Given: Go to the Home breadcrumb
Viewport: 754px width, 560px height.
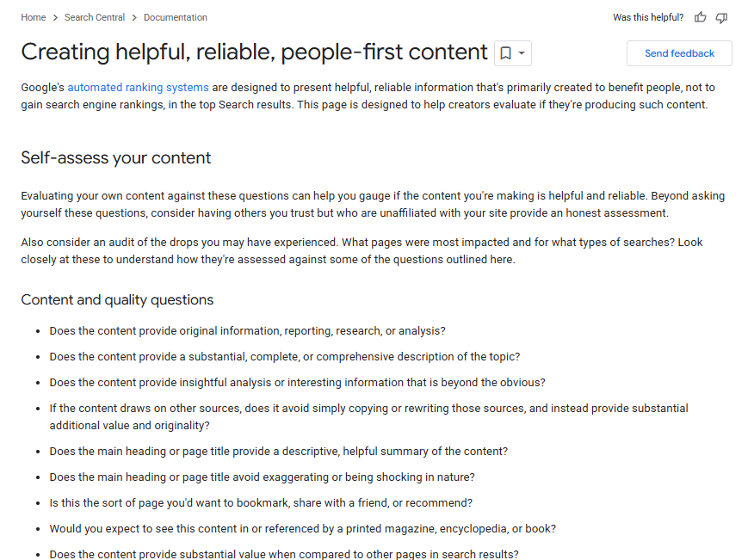Looking at the screenshot, I should (34, 17).
